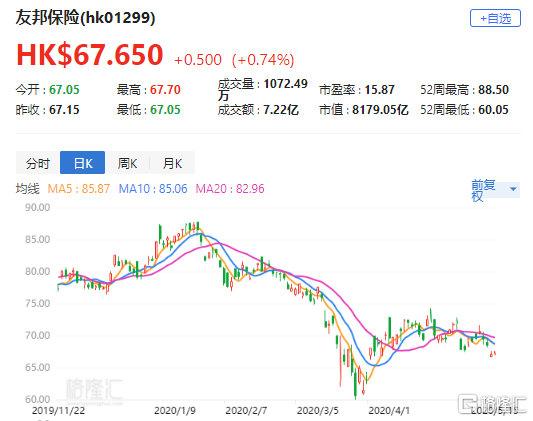
Task: Click the 格隆汇 logo watermark bottom right
Action: point(492,404)
